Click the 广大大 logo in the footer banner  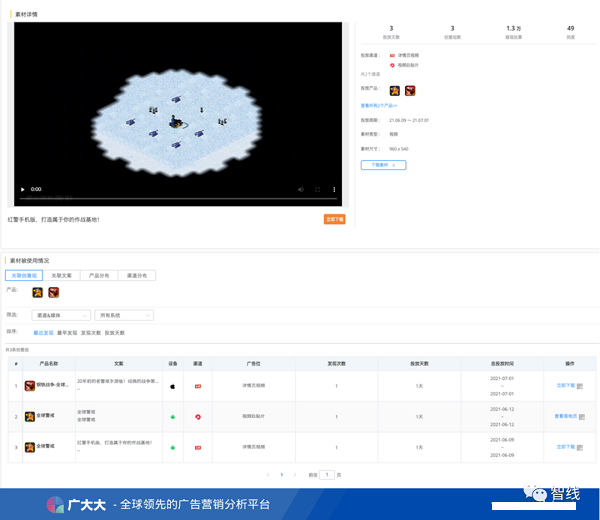[76, 505]
